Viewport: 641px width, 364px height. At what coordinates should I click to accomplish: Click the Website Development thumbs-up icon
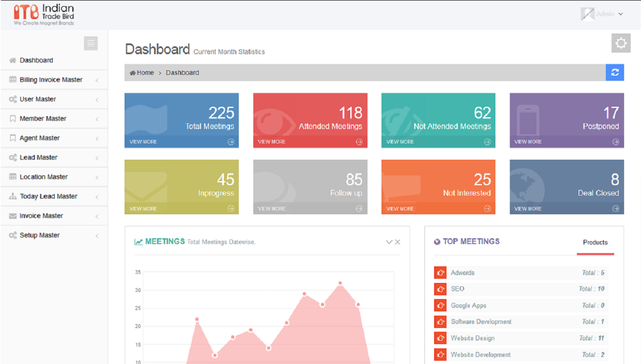(440, 355)
